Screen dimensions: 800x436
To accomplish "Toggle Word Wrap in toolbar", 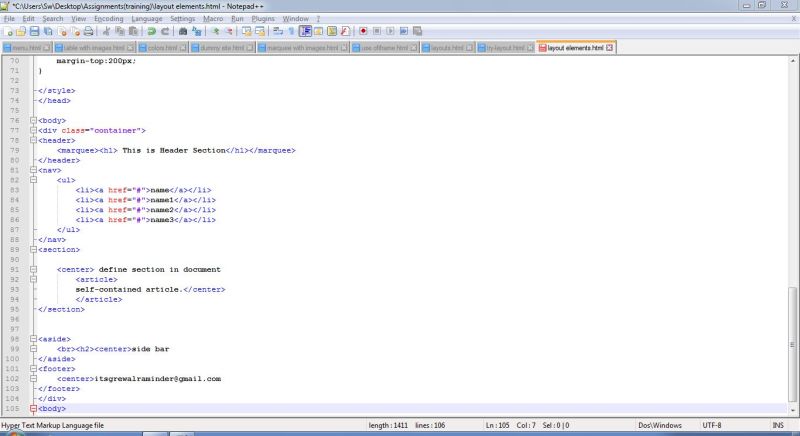I will click(x=278, y=32).
